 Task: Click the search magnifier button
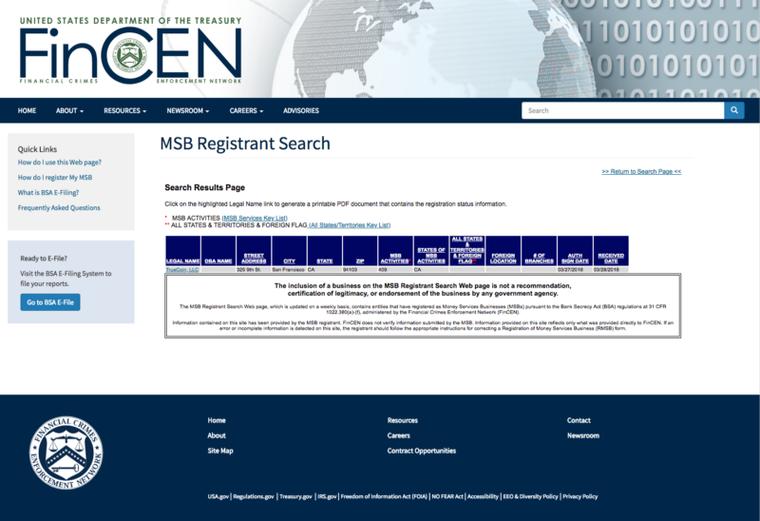point(734,111)
